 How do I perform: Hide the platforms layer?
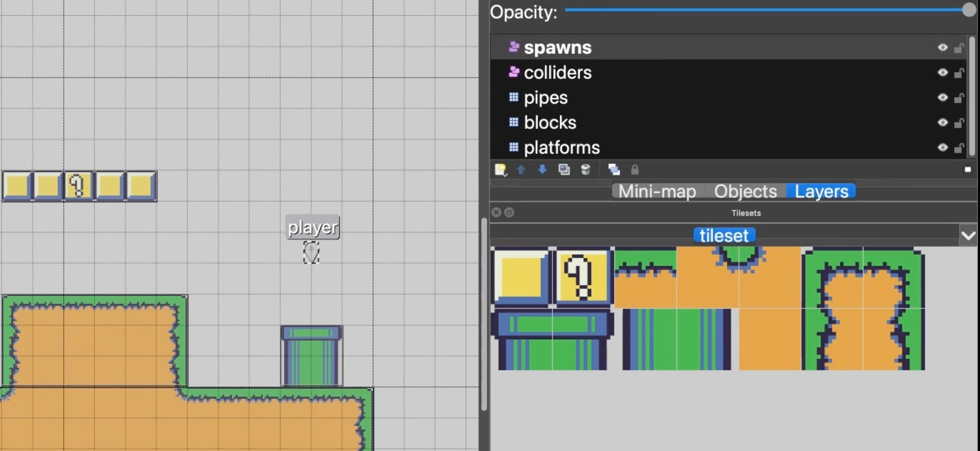(x=943, y=147)
